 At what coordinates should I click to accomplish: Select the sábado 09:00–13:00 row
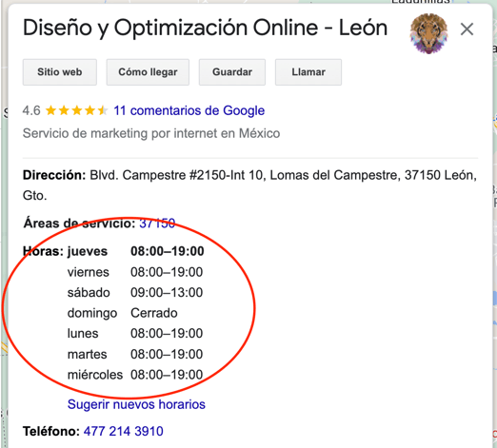135,293
